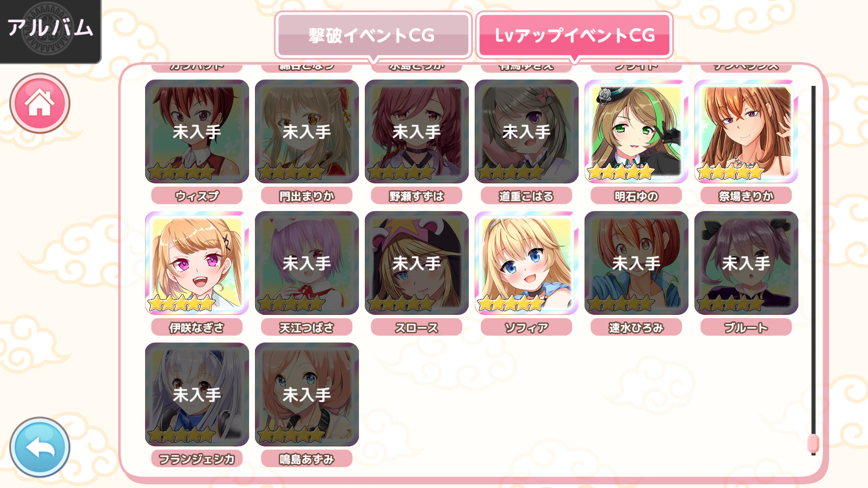
Task: Click the pink scrollbar handle
Action: [813, 443]
